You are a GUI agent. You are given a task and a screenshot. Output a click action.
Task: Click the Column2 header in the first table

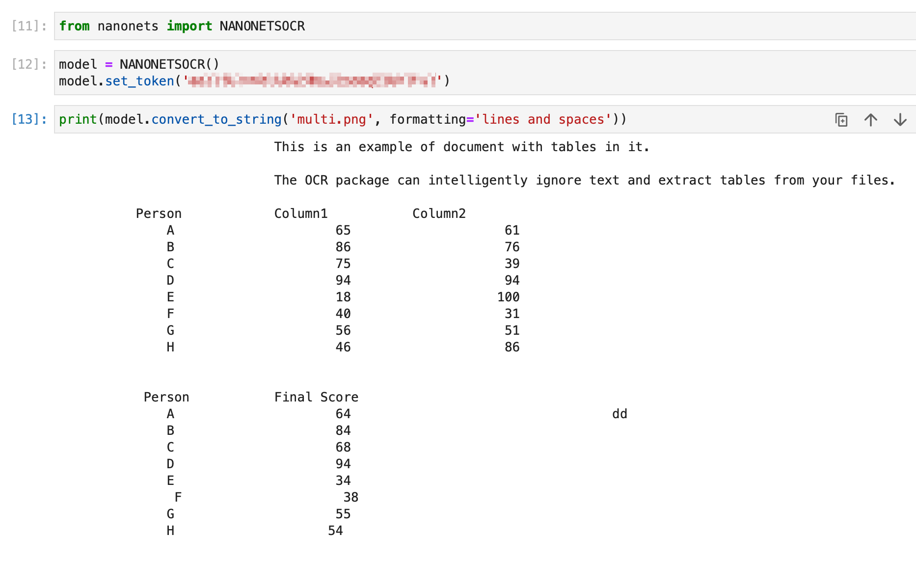[x=438, y=213]
